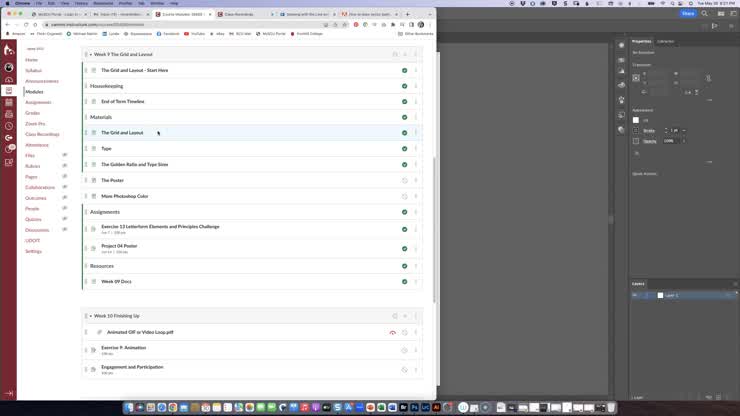Click the Illustrator Share button
The height and width of the screenshot is (416, 740).
[688, 14]
